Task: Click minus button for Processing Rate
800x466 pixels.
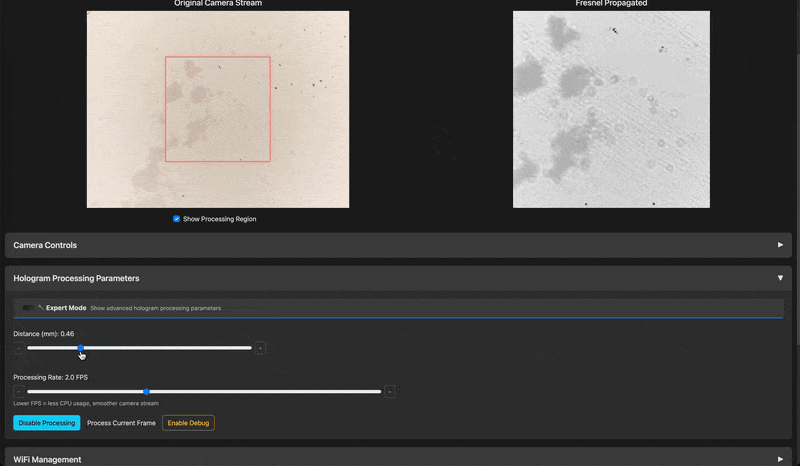Action: pyautogui.click(x=18, y=392)
